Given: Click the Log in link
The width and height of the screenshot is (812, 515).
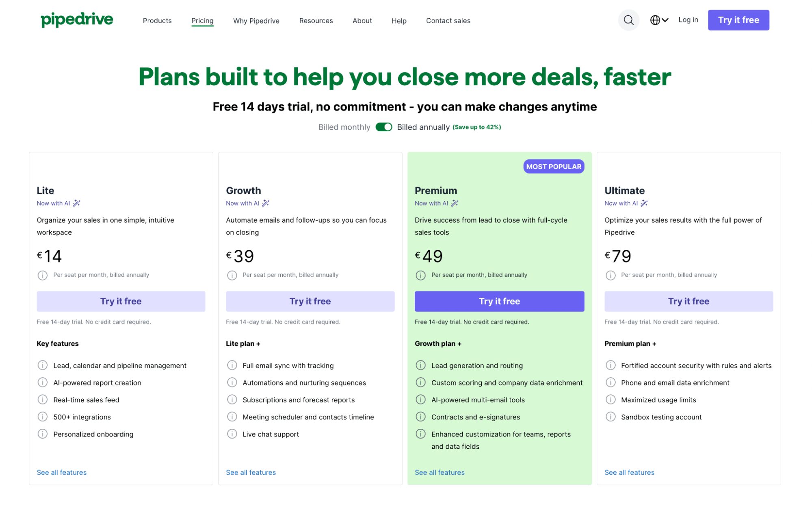Looking at the screenshot, I should point(688,20).
